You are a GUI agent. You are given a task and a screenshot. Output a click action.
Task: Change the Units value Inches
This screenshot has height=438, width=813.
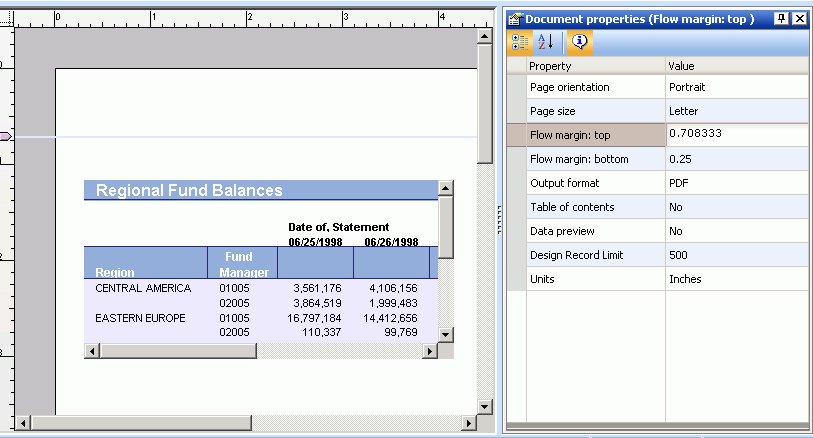pos(736,279)
